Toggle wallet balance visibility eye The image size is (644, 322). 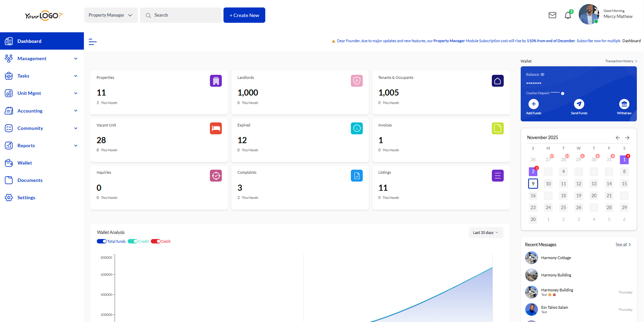[542, 74]
